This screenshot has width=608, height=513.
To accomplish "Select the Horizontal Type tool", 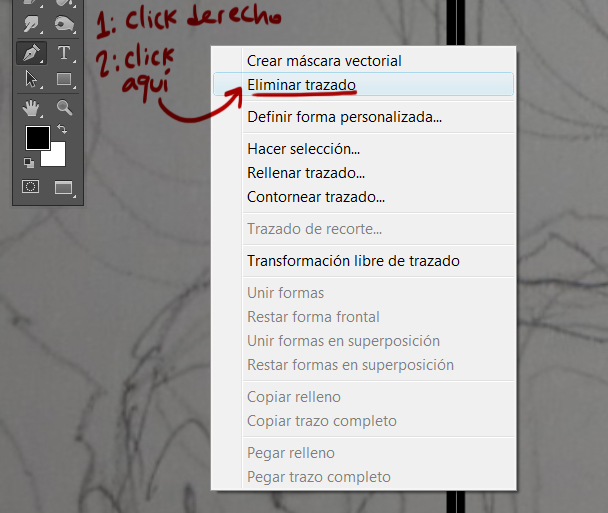I will point(64,53).
